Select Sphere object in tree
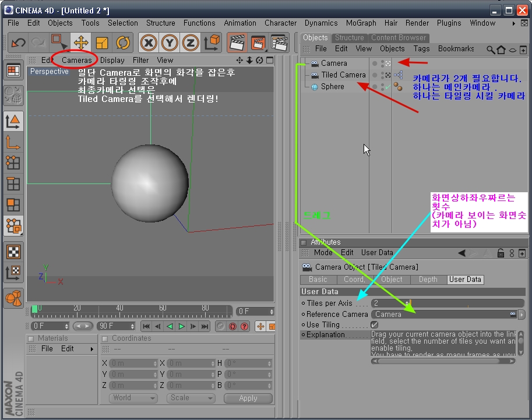The width and height of the screenshot is (532, 420). click(332, 87)
